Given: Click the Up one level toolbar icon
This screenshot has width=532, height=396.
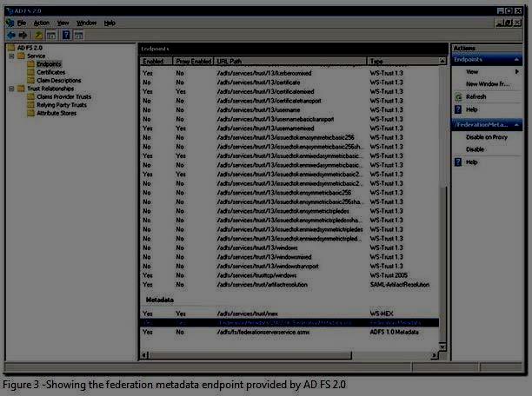Looking at the screenshot, I should [38, 35].
